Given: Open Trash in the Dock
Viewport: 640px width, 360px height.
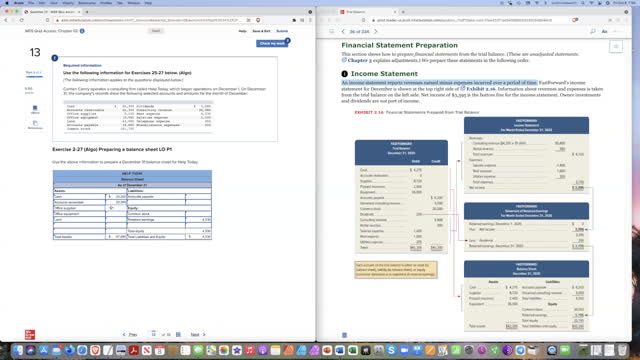Looking at the screenshot, I should (x=622, y=350).
